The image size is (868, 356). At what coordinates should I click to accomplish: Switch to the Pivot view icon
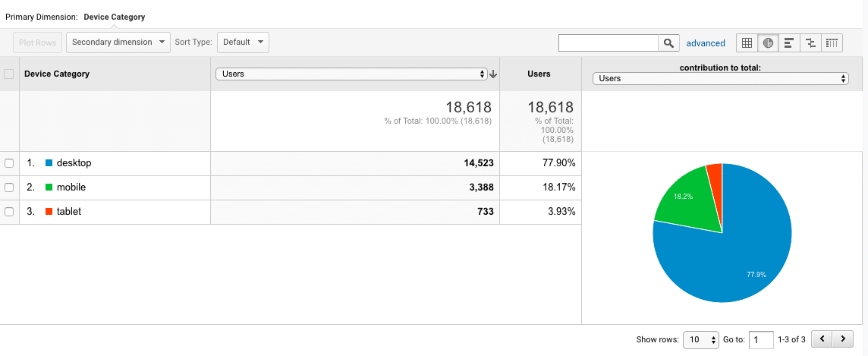tap(832, 43)
